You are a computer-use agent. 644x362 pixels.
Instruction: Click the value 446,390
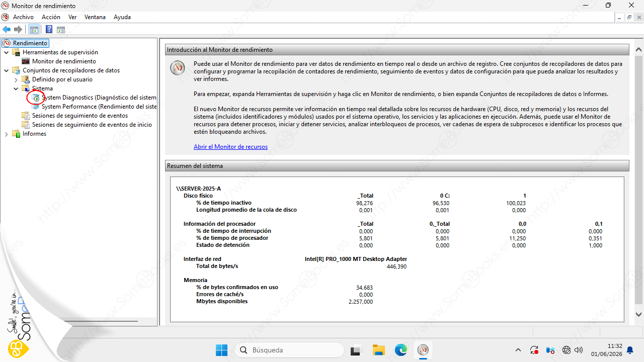[x=396, y=266]
